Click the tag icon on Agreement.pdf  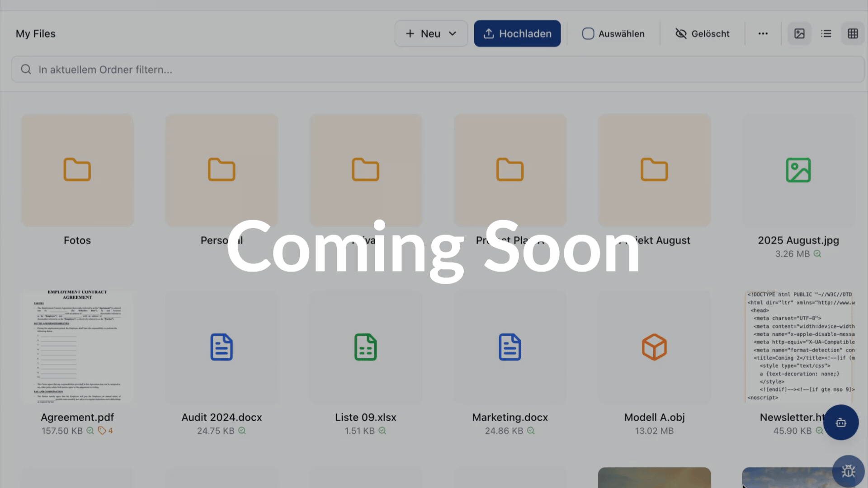(x=102, y=431)
